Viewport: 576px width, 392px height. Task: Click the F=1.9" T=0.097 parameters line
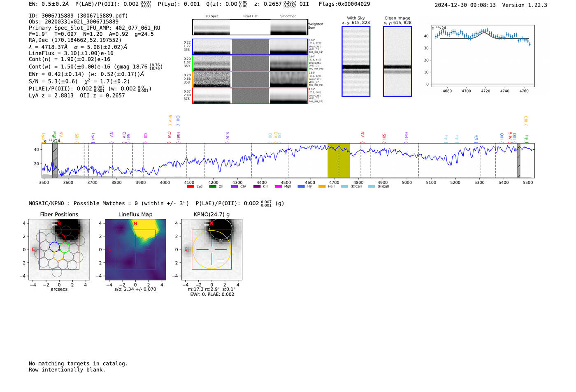click(91, 34)
